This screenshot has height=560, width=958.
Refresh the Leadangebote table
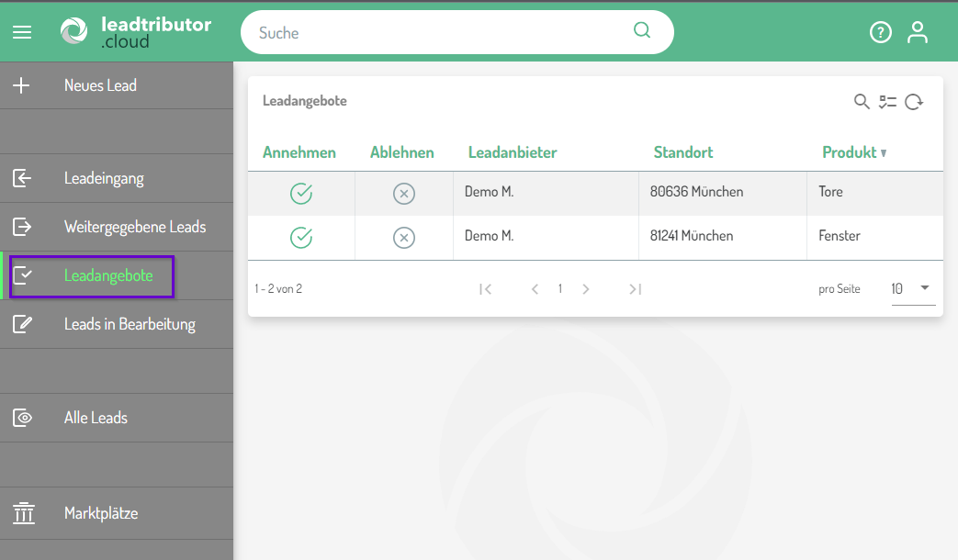tap(913, 102)
